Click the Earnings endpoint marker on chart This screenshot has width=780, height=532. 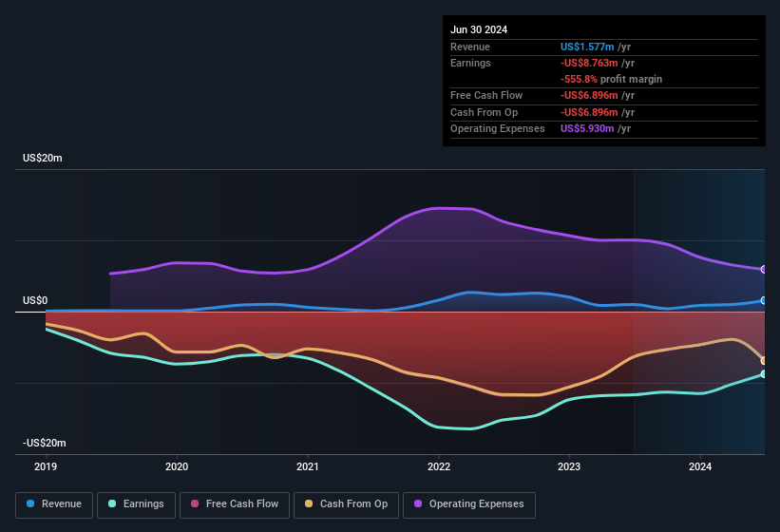pos(764,374)
